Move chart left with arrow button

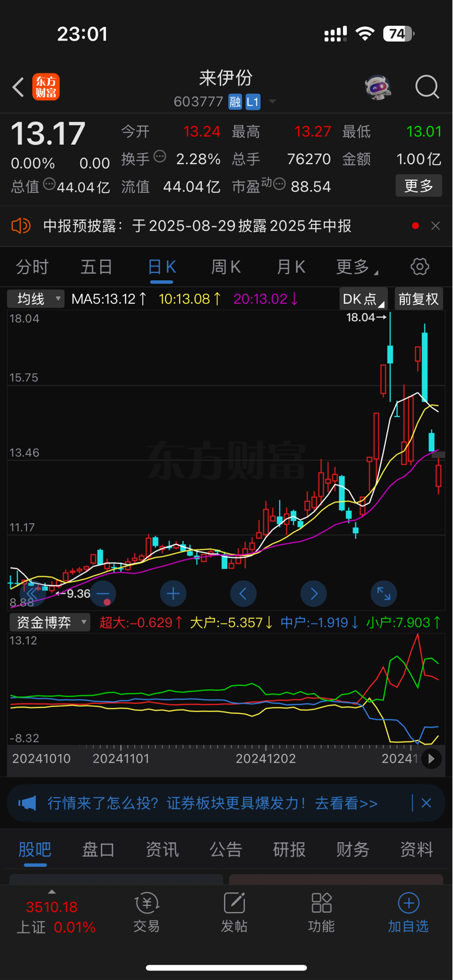(x=243, y=594)
